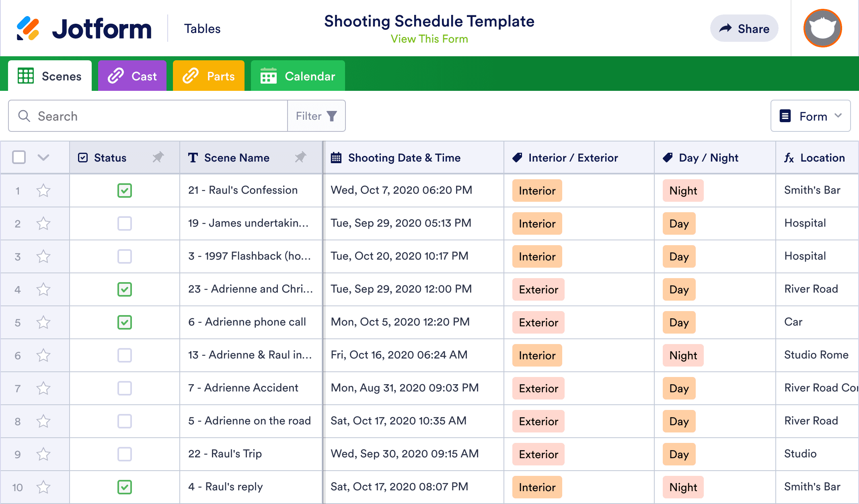859x504 pixels.
Task: Expand the chevron next to select-all checkbox
Action: (43, 158)
